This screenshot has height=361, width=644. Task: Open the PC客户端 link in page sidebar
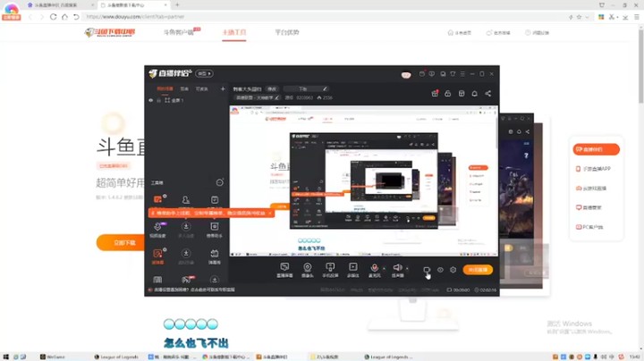589,227
